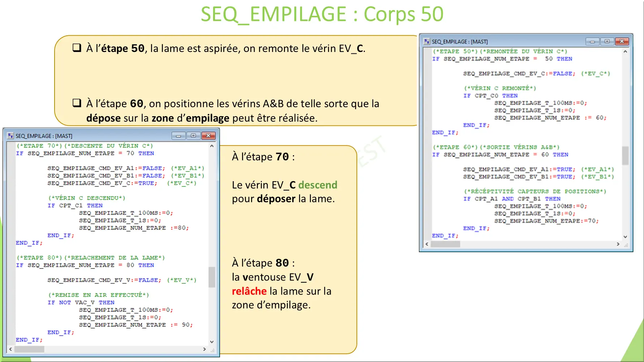
Task: Select the SEQ_EMPILAGE : [MAST] title bar on the right
Action: 488,41
